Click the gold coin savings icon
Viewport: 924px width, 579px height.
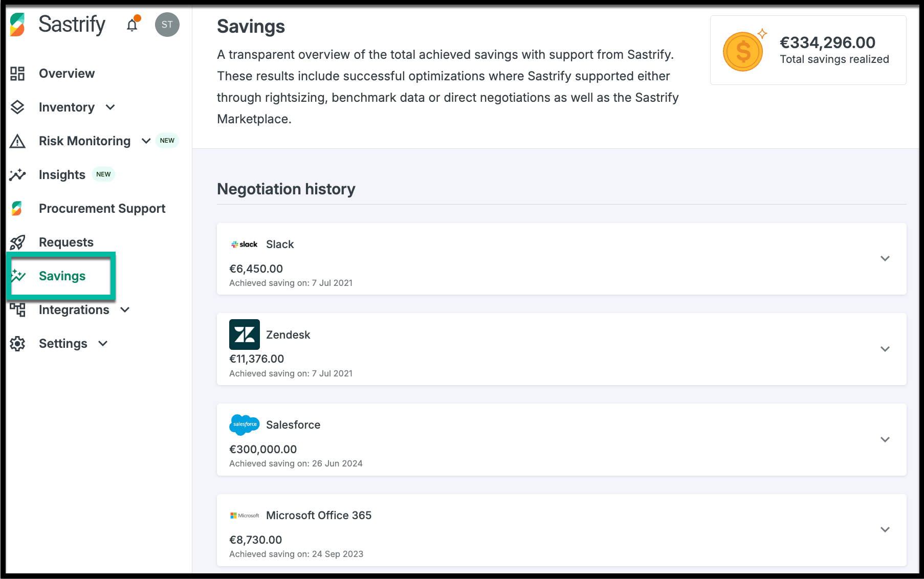point(743,51)
